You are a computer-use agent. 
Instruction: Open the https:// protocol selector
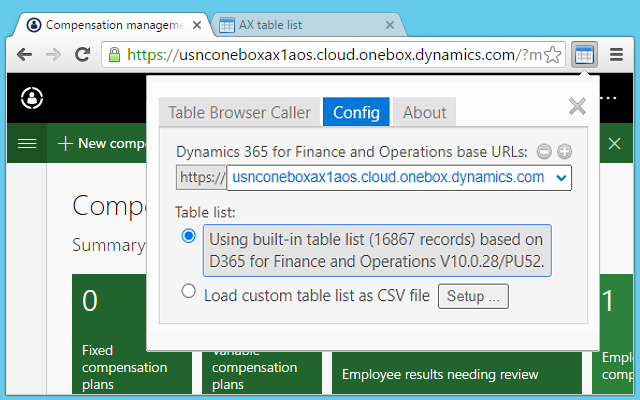click(201, 178)
